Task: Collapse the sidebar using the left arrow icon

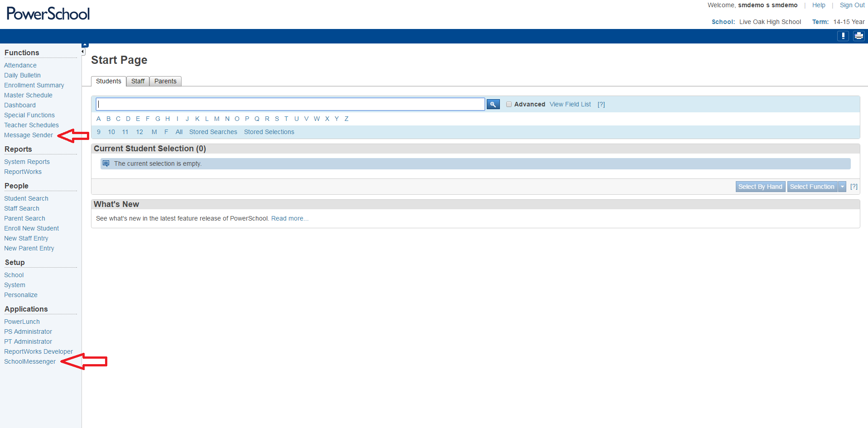Action: click(x=83, y=51)
